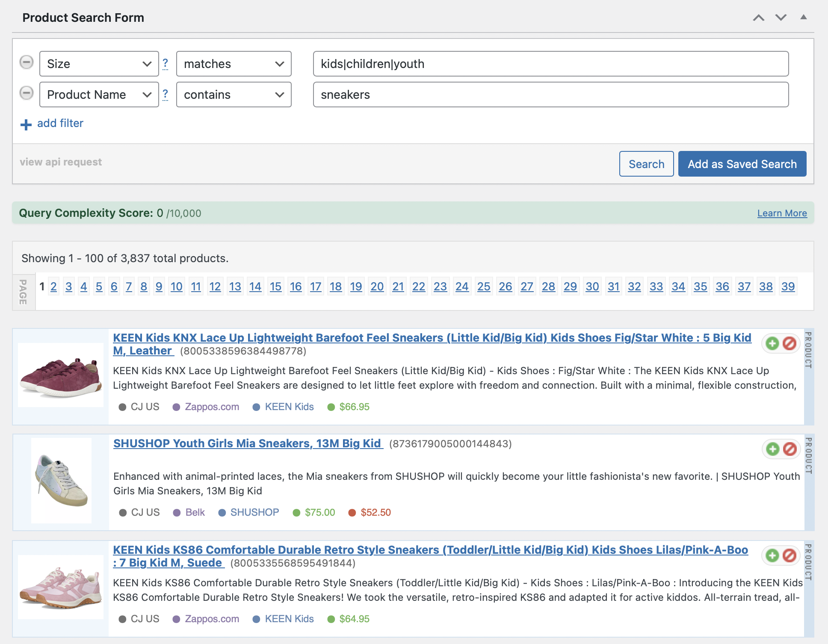Go to results page 30
This screenshot has width=828, height=644.
coord(592,287)
